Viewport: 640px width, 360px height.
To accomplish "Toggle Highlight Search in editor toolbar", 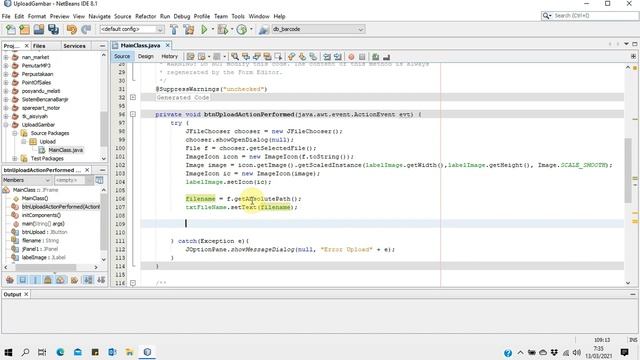I will [267, 57].
